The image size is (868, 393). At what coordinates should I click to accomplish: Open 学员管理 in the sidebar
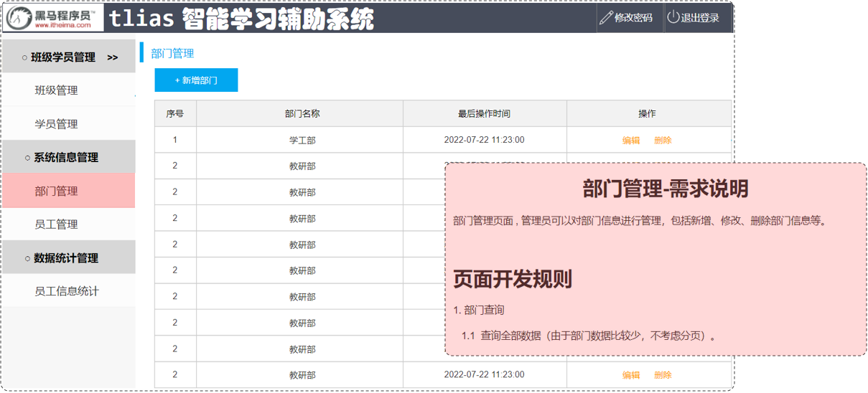tap(56, 124)
